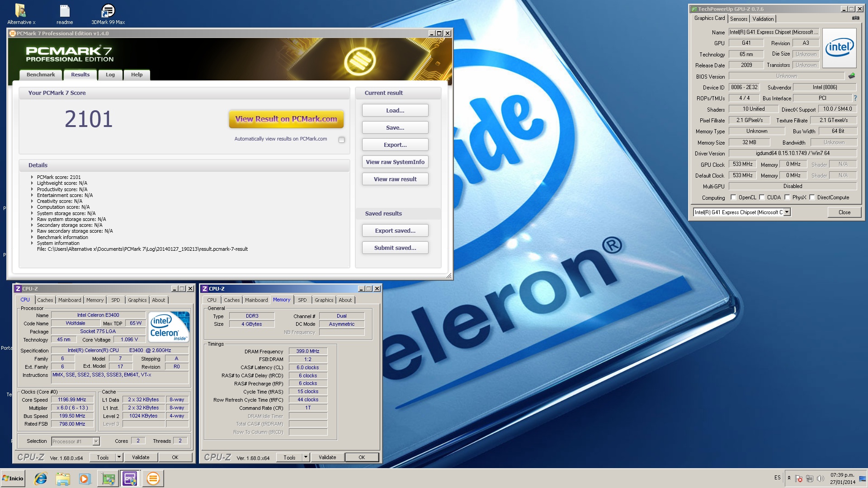Switch to CPU-Z via its taskbar icon
Image resolution: width=868 pixels, height=488 pixels.
click(x=130, y=479)
